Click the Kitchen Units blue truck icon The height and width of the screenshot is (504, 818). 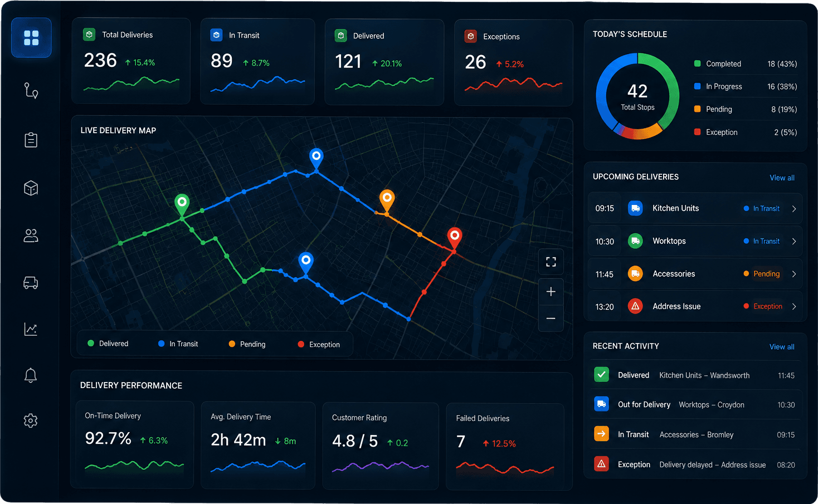pos(635,208)
